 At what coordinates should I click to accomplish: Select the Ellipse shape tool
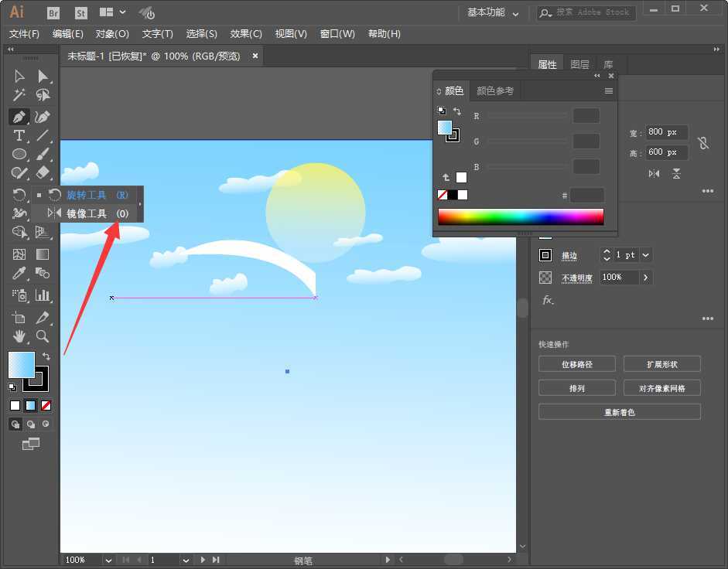point(17,154)
